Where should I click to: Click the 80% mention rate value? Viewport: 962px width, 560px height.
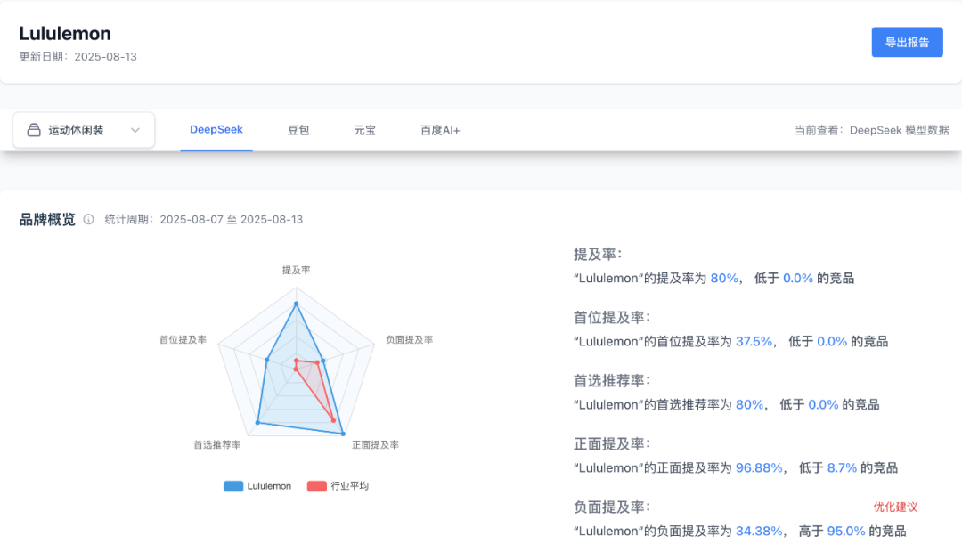pos(724,278)
